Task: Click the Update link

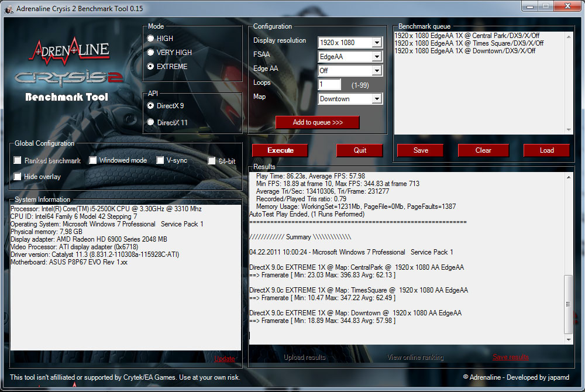Action: click(225, 359)
